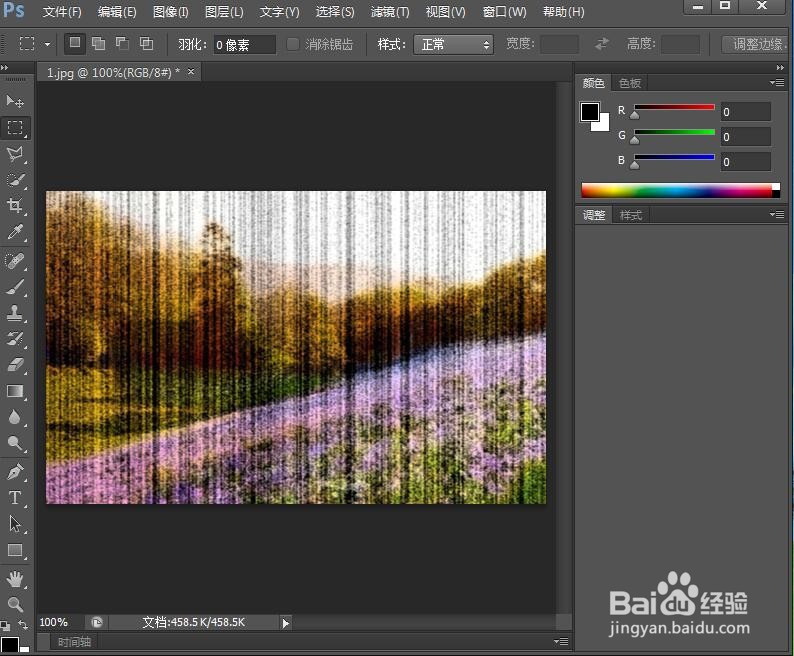Collapse the right panel dock arrows
The width and height of the screenshot is (794, 656).
click(x=780, y=67)
